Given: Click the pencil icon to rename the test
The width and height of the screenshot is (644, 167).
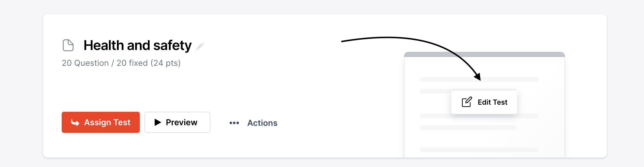Looking at the screenshot, I should [x=200, y=46].
